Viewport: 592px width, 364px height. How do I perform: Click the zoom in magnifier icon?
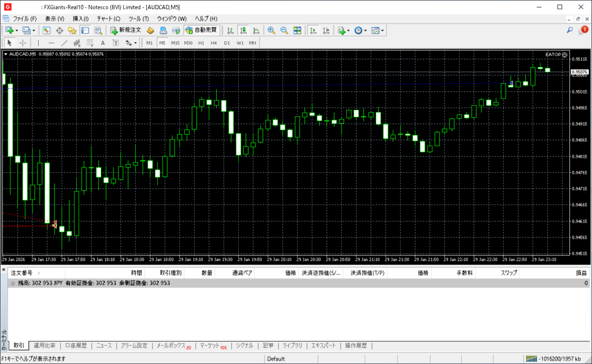tap(271, 30)
